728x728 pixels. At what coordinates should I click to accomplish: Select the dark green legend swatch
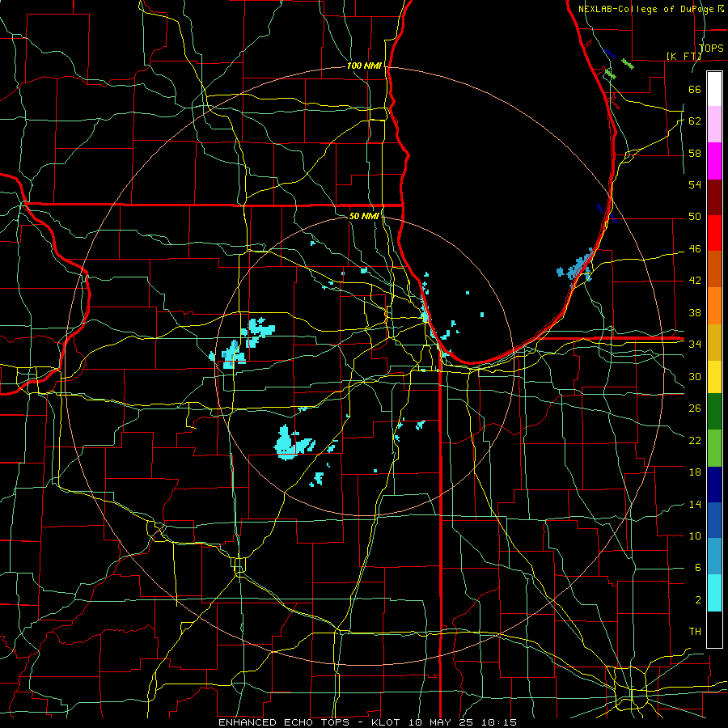[714, 412]
